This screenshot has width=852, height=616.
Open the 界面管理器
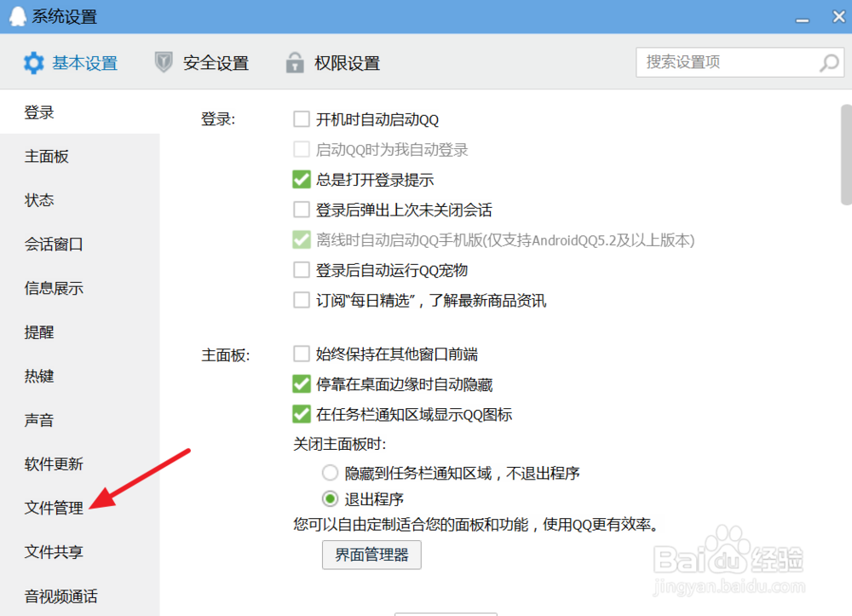tap(371, 554)
